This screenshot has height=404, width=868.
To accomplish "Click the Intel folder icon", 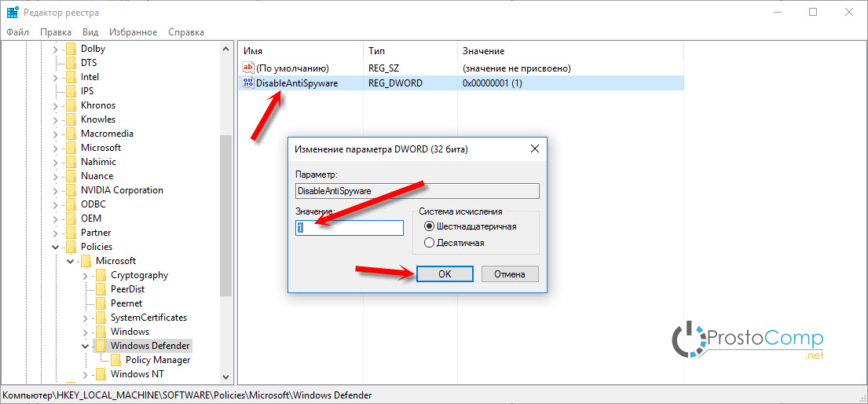I will (x=71, y=77).
